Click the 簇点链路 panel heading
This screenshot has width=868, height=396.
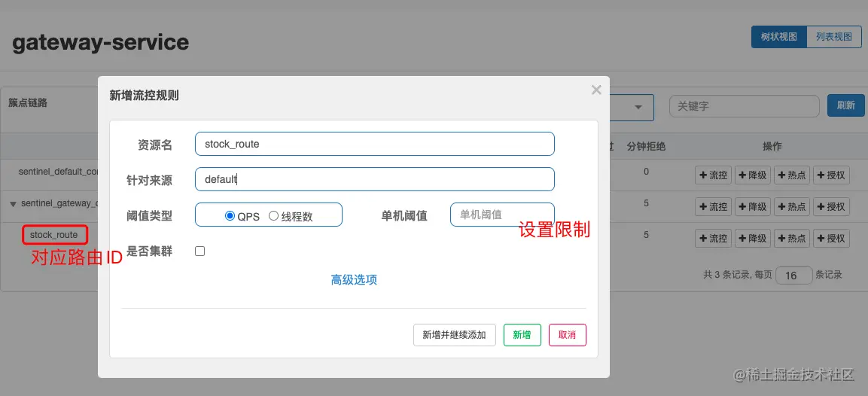click(x=28, y=102)
